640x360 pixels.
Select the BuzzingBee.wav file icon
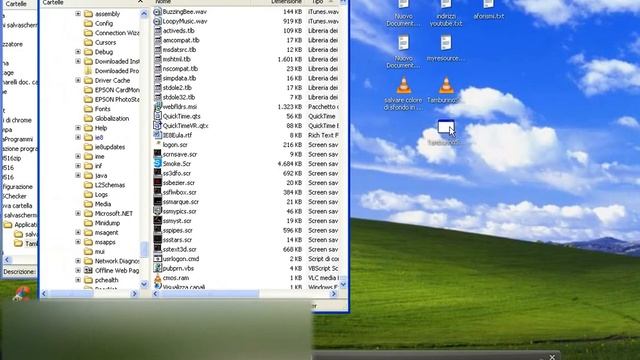[x=158, y=12]
